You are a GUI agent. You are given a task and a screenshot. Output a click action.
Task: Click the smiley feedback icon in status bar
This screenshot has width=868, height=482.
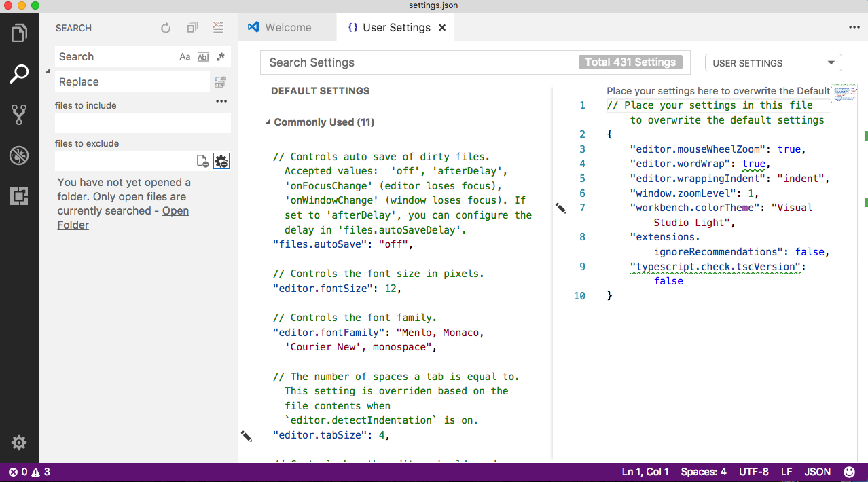(850, 472)
